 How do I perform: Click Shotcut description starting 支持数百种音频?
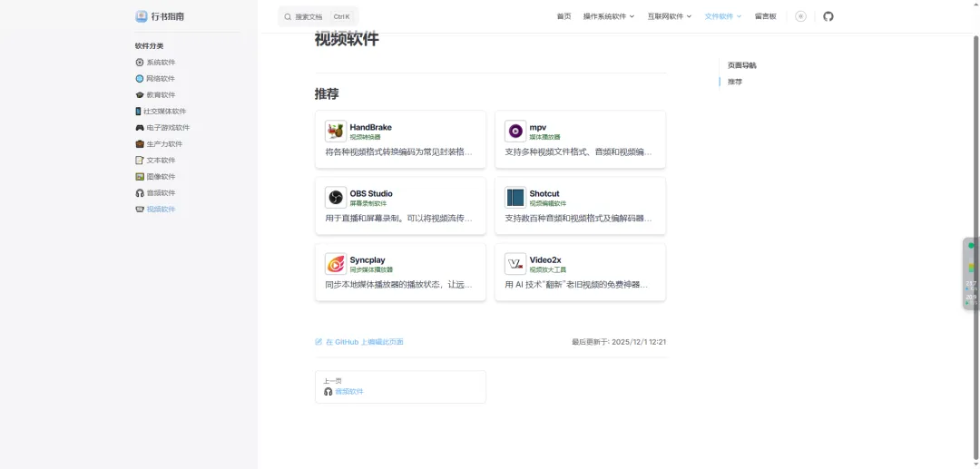point(578,219)
